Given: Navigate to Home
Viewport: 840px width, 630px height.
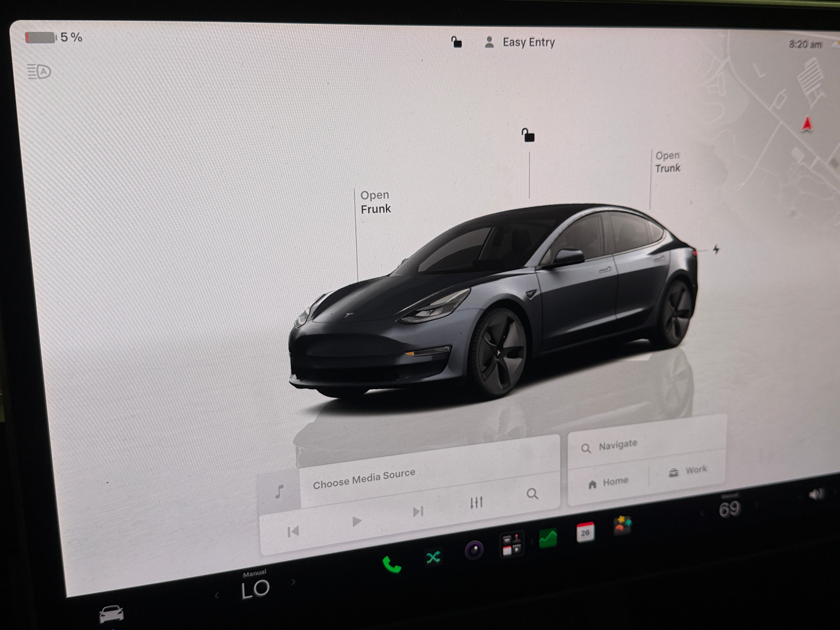Looking at the screenshot, I should coord(608,482).
